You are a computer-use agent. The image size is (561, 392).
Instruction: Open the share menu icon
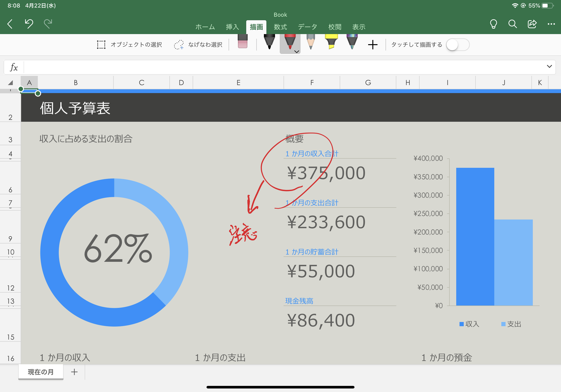(532, 24)
